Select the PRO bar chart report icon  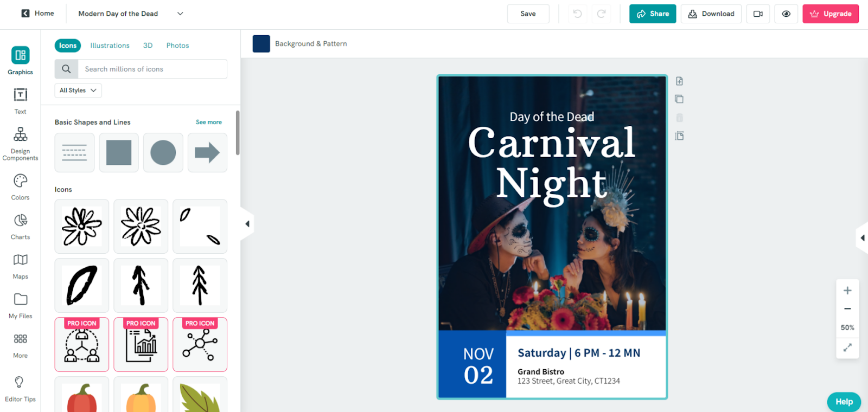click(x=141, y=345)
